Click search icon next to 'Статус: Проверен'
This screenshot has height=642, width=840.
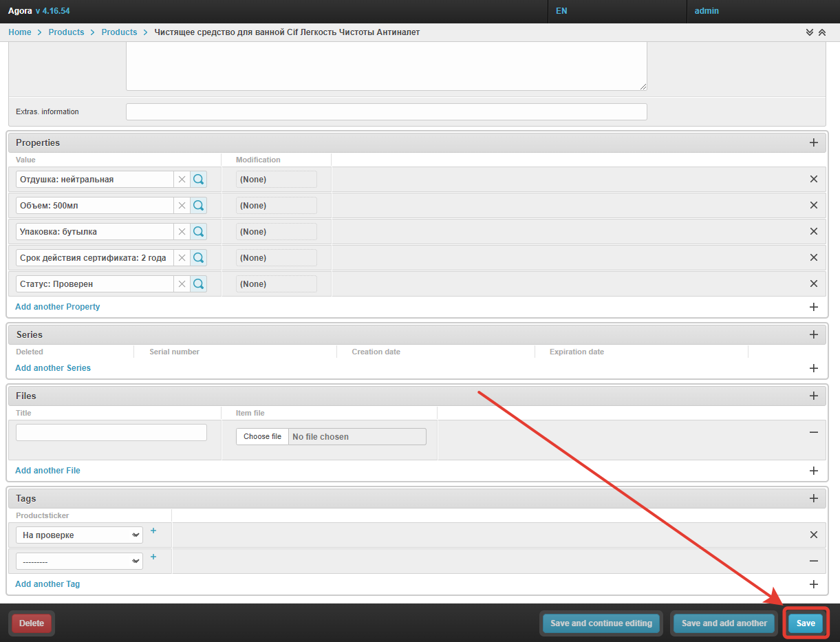[198, 284]
